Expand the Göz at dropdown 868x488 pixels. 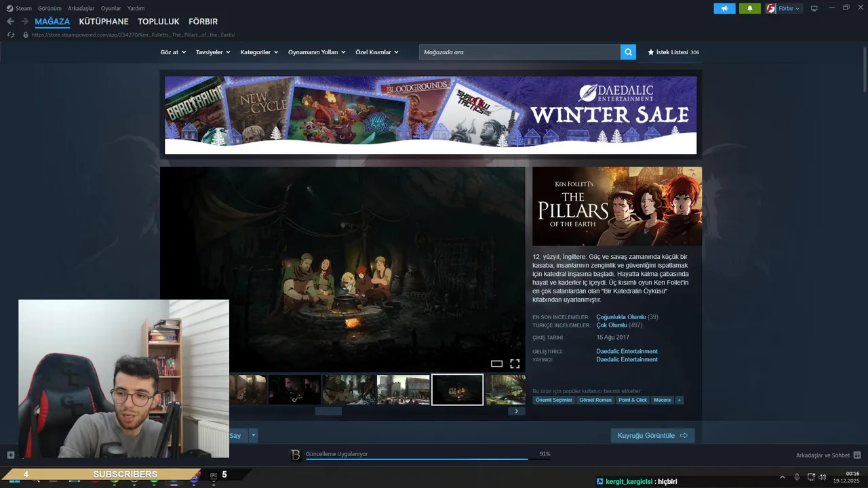173,52
